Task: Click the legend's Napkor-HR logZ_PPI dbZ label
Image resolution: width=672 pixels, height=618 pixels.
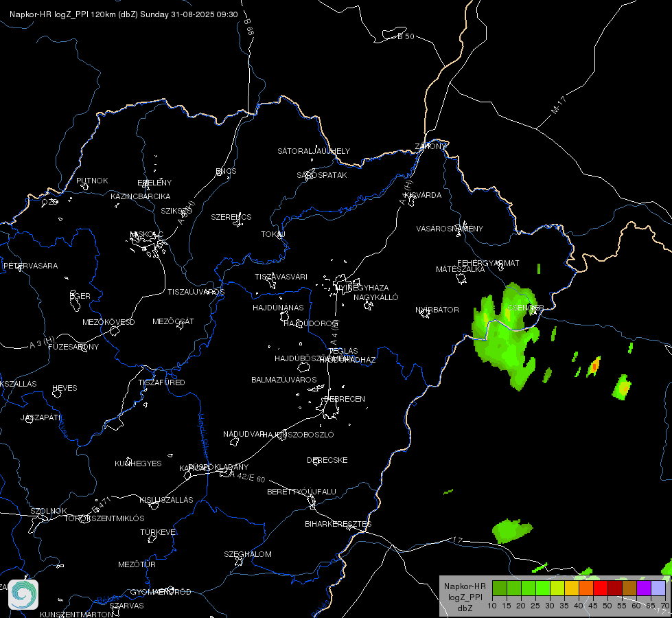Action: (x=465, y=597)
